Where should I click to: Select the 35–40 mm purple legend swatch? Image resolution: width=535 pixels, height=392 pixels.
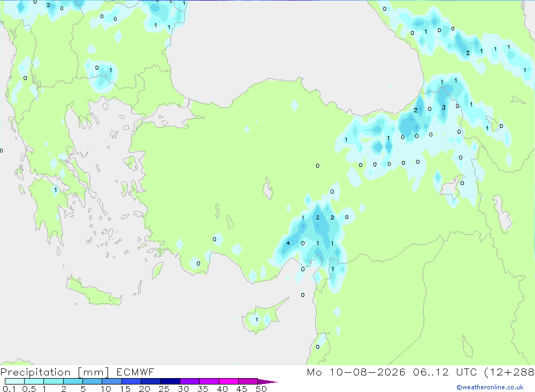(x=209, y=381)
